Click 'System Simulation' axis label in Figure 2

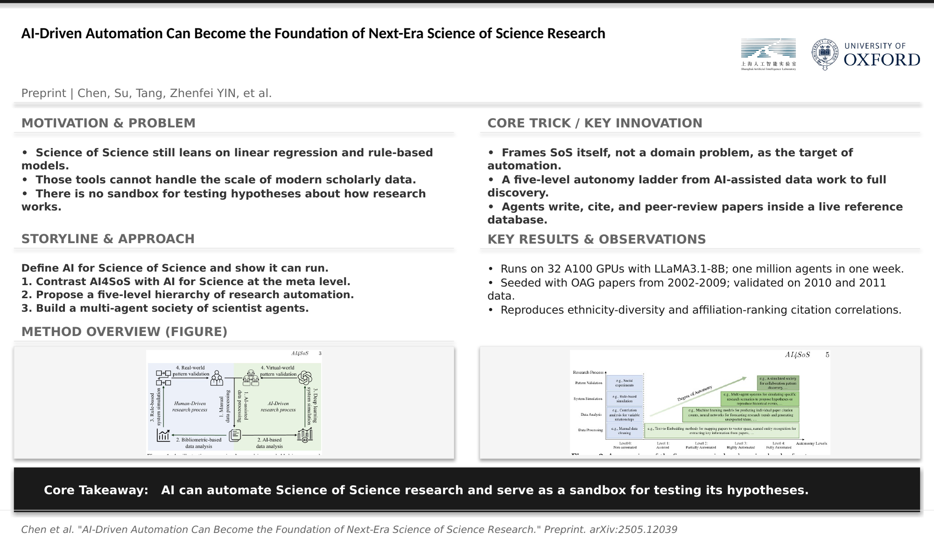(588, 399)
